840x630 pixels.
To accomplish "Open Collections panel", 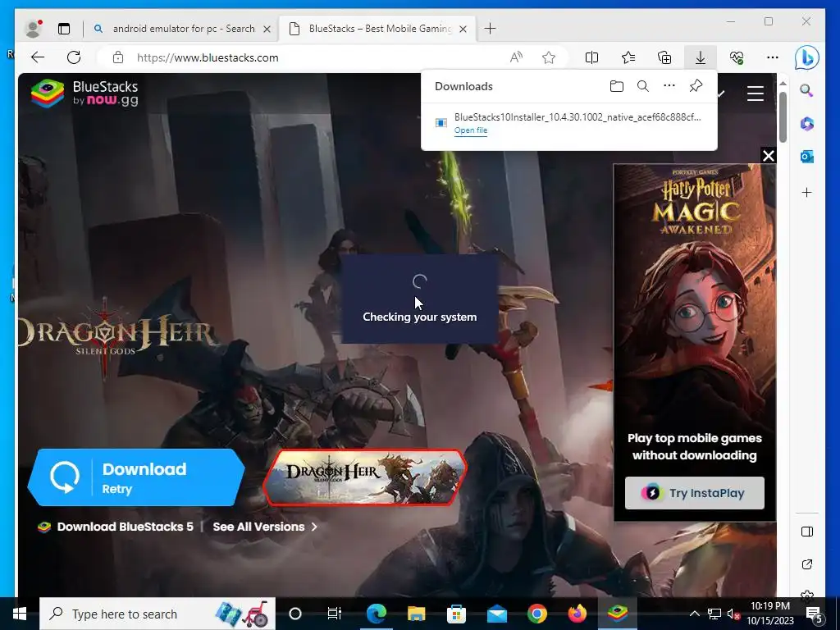I will coord(664,57).
